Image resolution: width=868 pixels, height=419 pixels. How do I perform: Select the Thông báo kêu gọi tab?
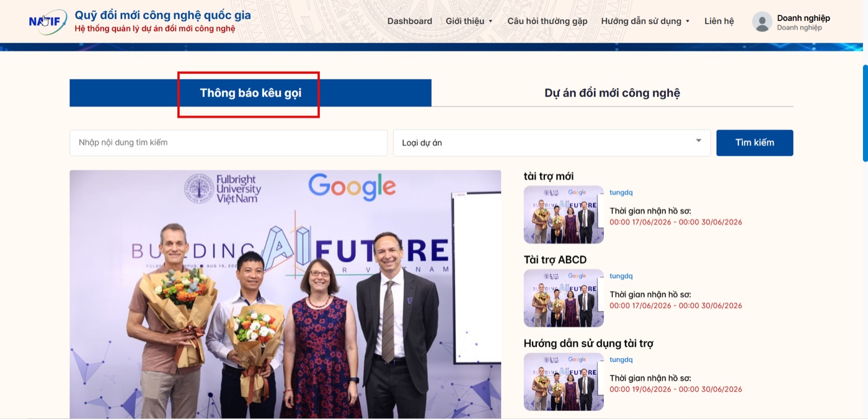tap(250, 93)
